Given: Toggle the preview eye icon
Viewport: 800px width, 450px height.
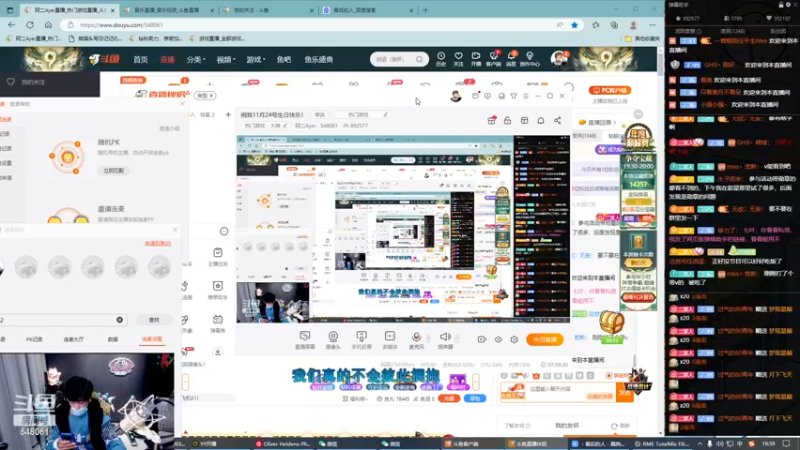Looking at the screenshot, I should [x=498, y=339].
